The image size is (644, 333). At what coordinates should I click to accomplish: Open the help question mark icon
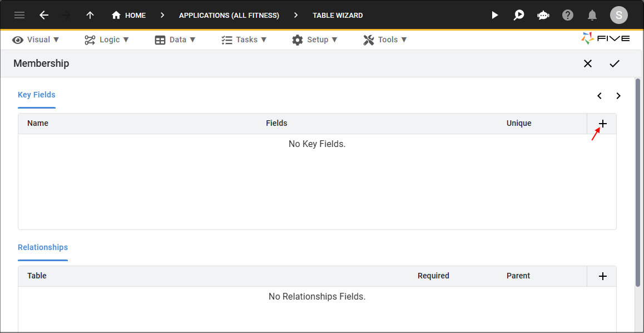[x=568, y=15]
